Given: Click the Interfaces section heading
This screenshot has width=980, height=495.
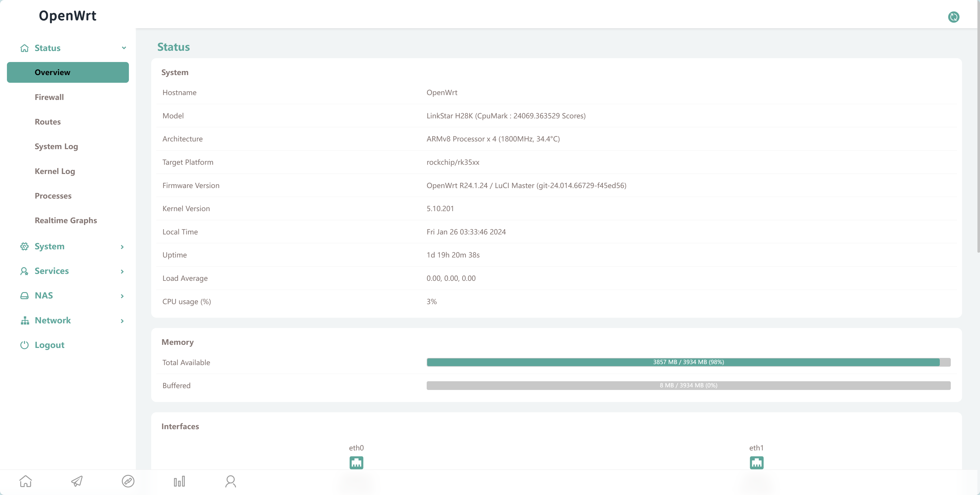Looking at the screenshot, I should (x=180, y=426).
